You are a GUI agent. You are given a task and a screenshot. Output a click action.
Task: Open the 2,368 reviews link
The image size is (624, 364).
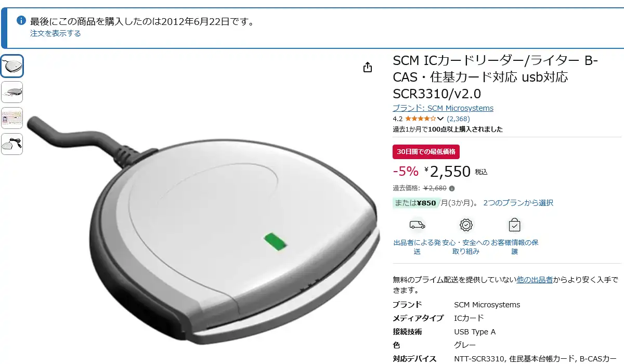point(458,119)
